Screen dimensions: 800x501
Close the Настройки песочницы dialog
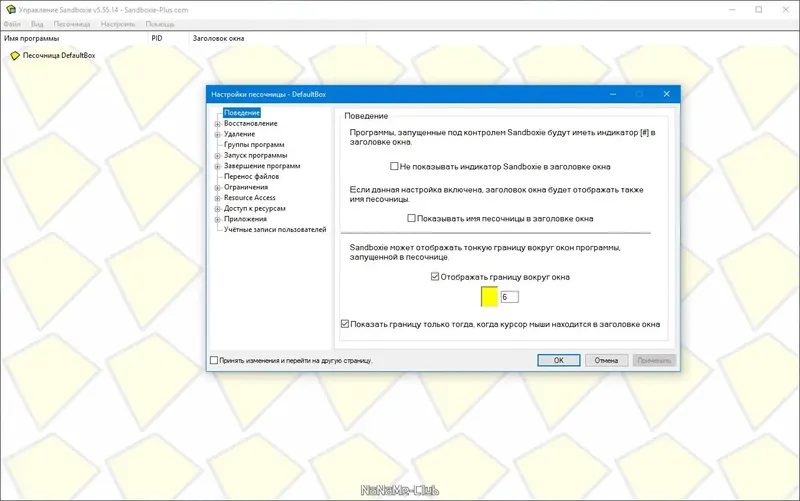pyautogui.click(x=666, y=94)
